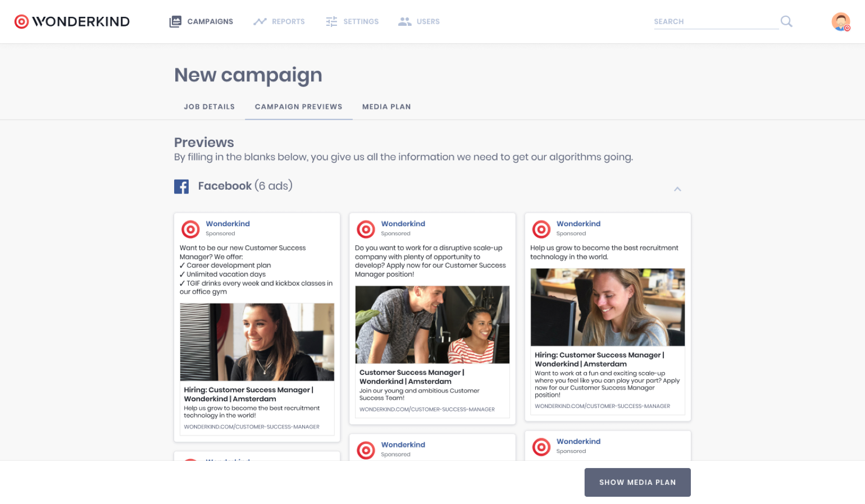The height and width of the screenshot is (504, 865).
Task: Click photo of man and woman at laptop
Action: click(x=432, y=324)
